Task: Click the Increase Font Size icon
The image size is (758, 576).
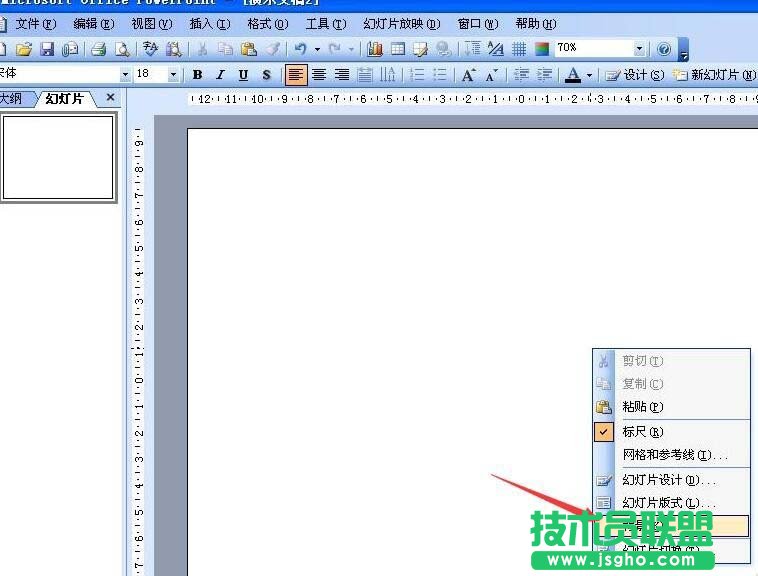Action: 467,75
